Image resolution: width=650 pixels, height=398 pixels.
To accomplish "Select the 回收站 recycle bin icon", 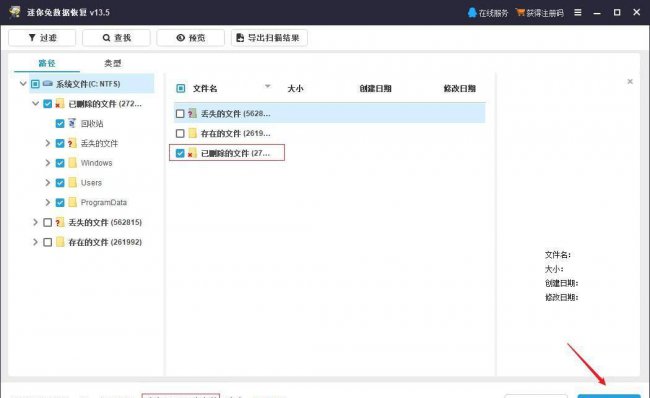I will click(73, 123).
